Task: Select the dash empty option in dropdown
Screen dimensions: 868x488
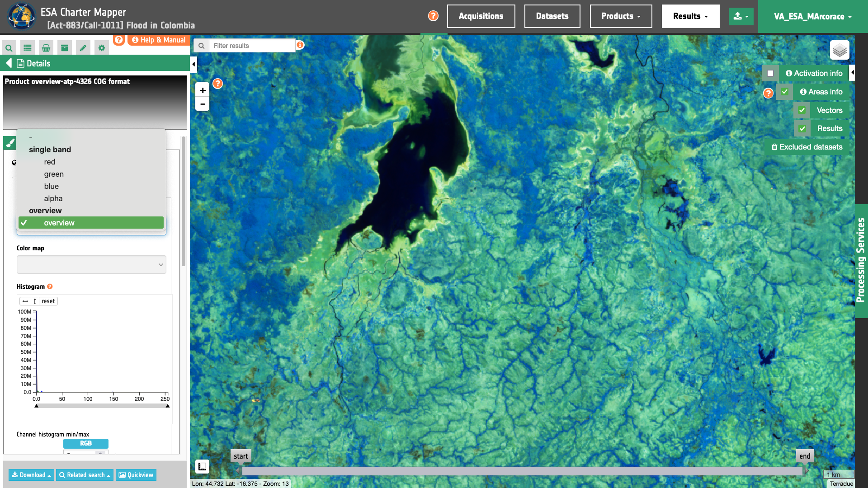Action: pos(91,137)
